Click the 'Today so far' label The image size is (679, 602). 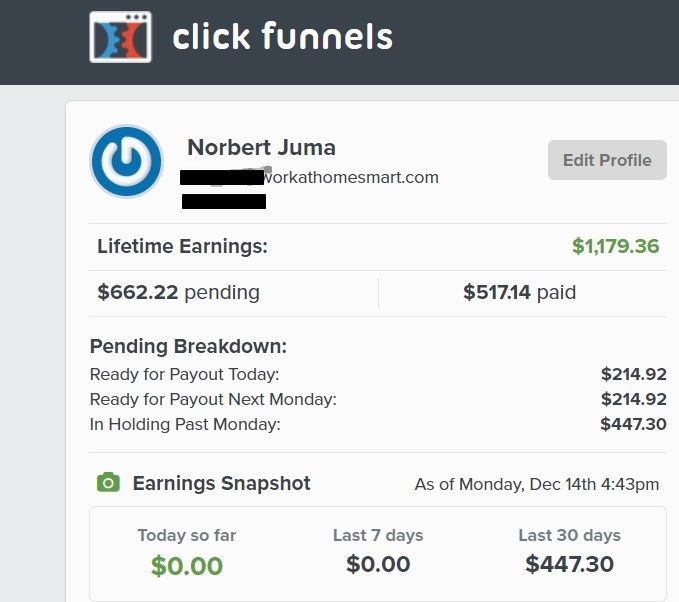pos(187,535)
